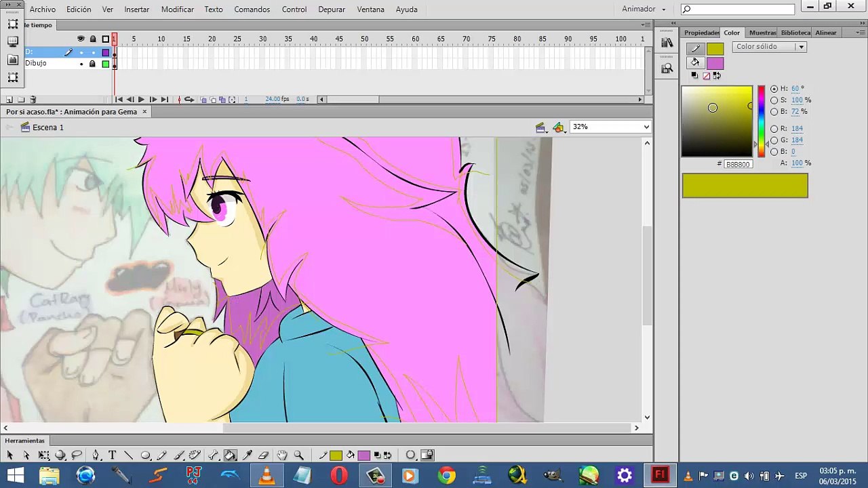Click the swap colors icon in Tools panel
The height and width of the screenshot is (488, 868).
pyautogui.click(x=387, y=455)
